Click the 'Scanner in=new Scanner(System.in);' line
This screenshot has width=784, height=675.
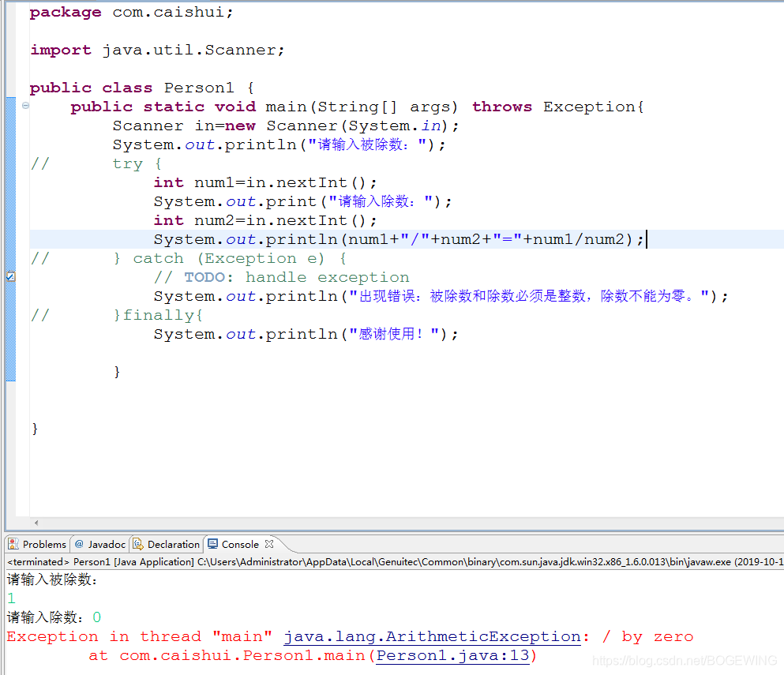[x=286, y=126]
